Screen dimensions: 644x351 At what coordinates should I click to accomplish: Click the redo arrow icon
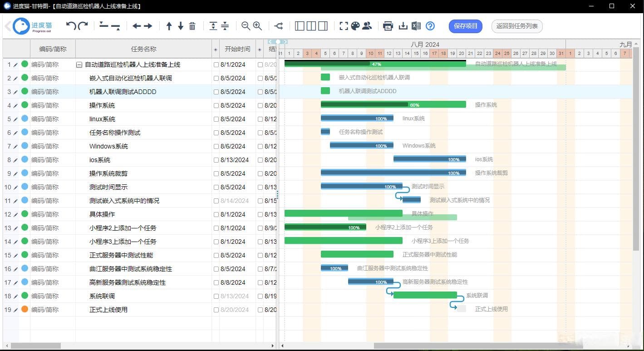click(83, 26)
